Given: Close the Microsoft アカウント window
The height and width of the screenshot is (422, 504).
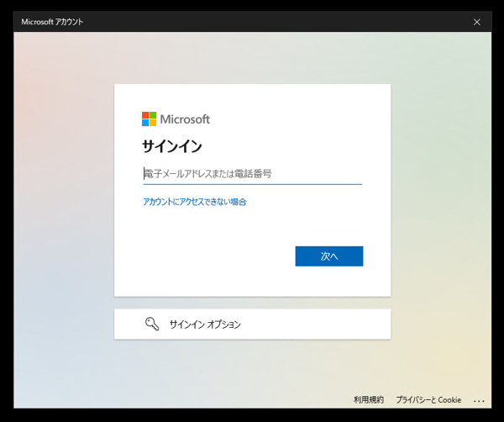Looking at the screenshot, I should tap(476, 22).
